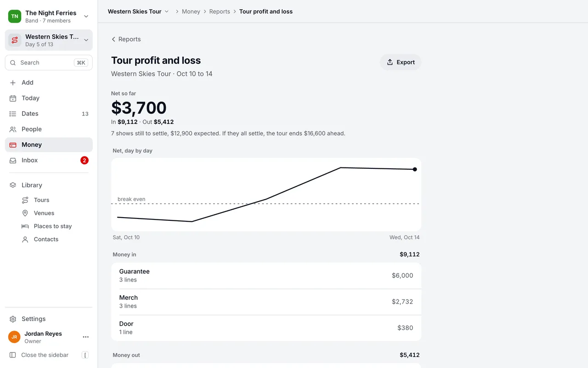The width and height of the screenshot is (588, 368).
Task: Click the bed icon beside Places to stay
Action: (x=25, y=226)
